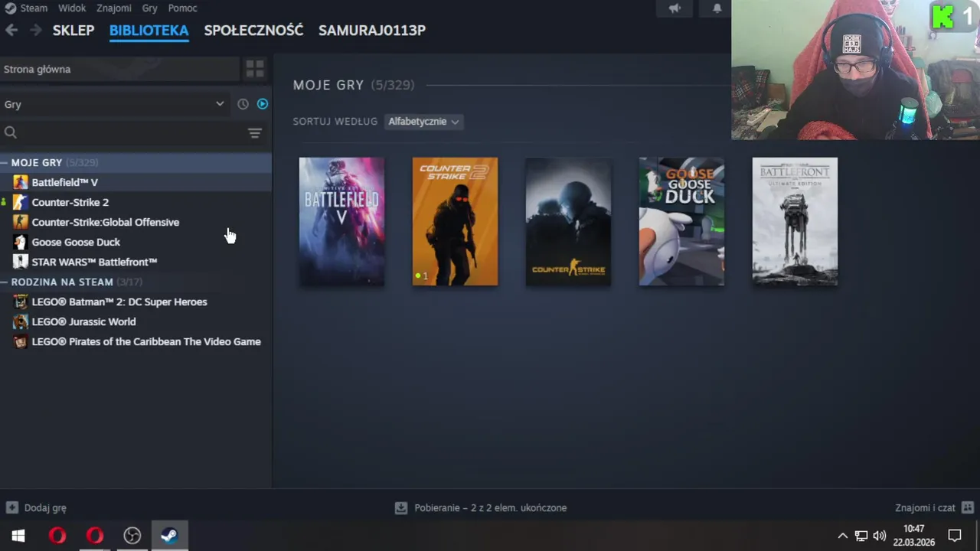The width and height of the screenshot is (980, 551).
Task: Open the SAMURAJ0113P profile tab
Action: coord(372,31)
